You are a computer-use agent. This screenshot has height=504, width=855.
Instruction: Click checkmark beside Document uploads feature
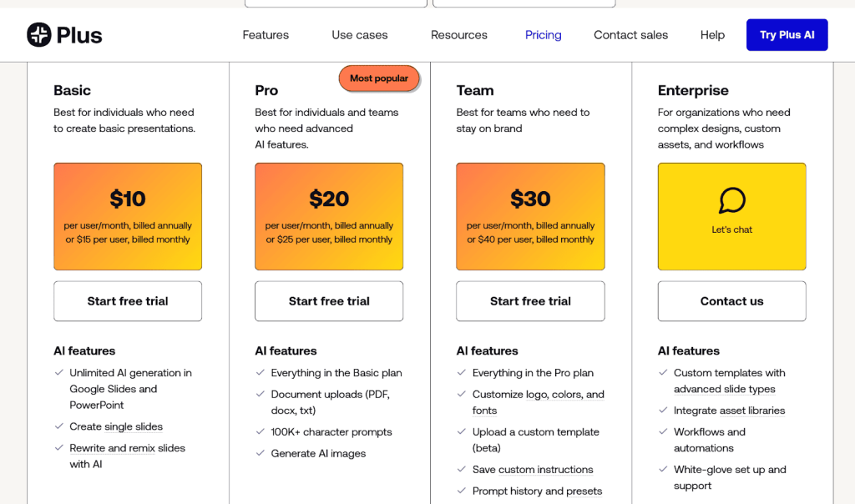(x=261, y=395)
